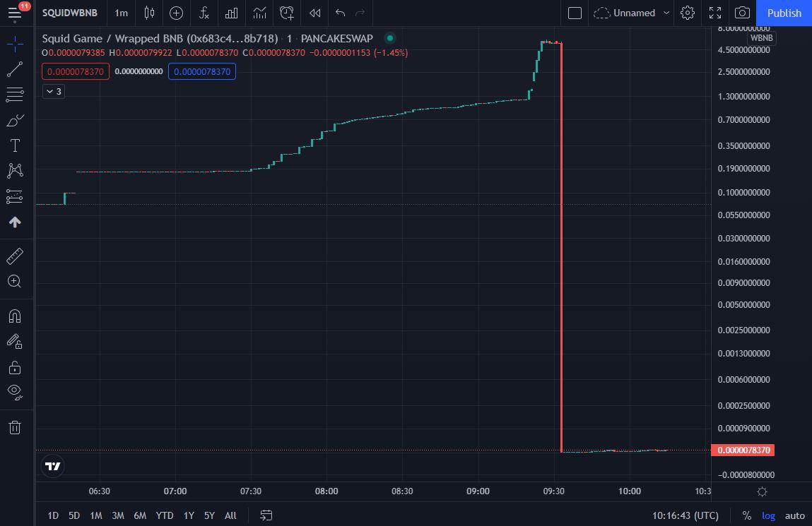This screenshot has height=526, width=812.
Task: Start Bar Replay mode
Action: [x=314, y=13]
